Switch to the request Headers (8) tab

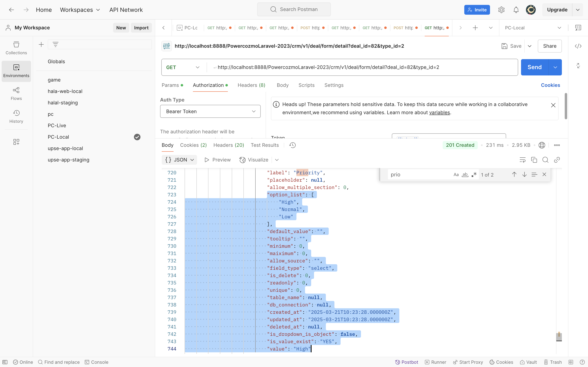(x=251, y=85)
